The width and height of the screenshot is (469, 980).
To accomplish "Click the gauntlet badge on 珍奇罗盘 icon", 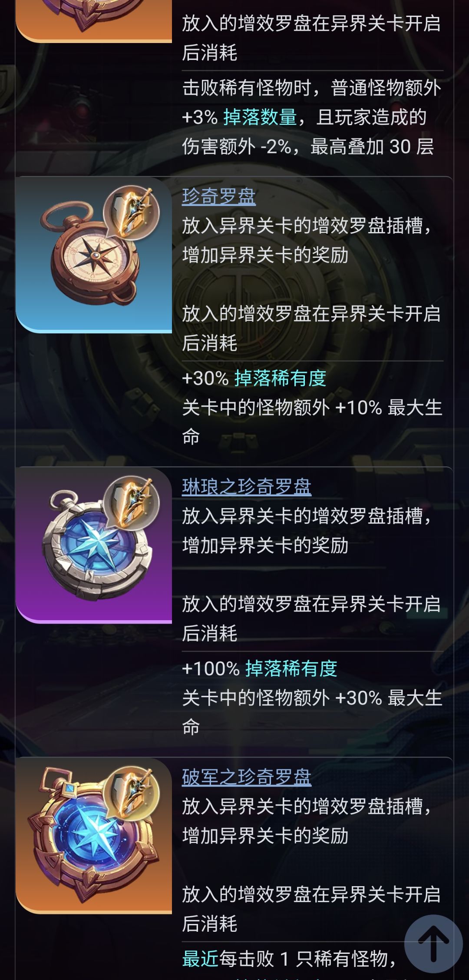I will point(131,213).
